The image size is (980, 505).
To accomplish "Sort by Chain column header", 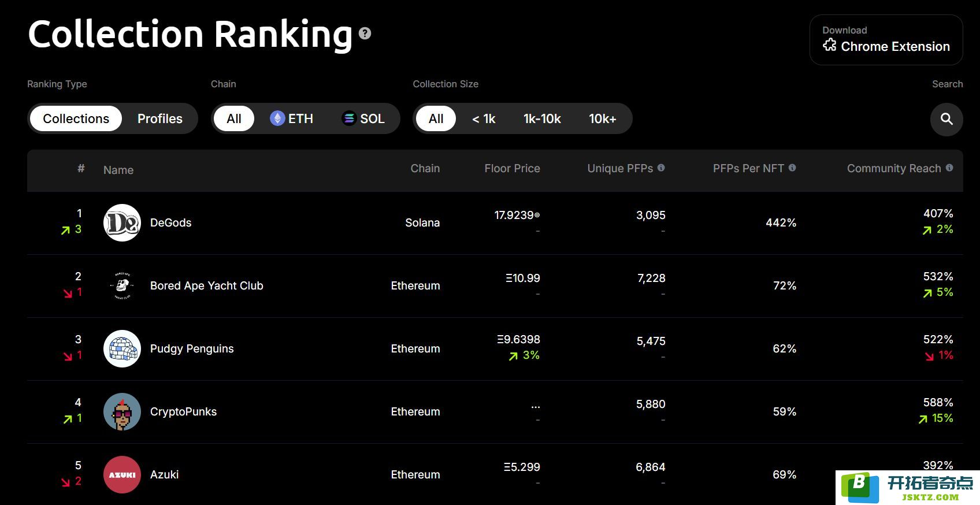I will pos(425,168).
